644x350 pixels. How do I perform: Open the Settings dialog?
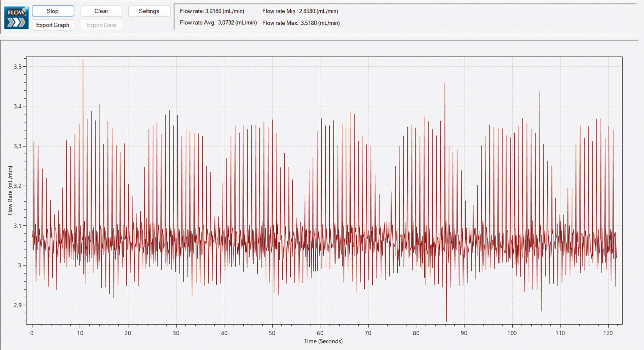pos(149,11)
